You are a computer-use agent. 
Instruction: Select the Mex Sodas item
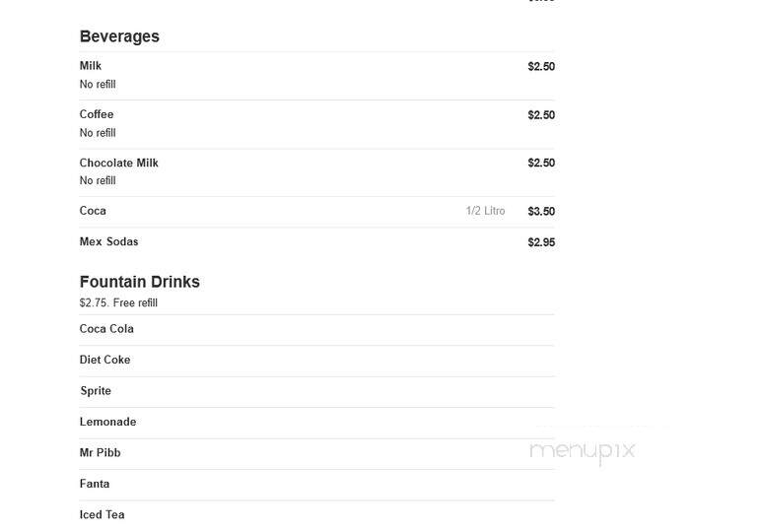tap(108, 241)
